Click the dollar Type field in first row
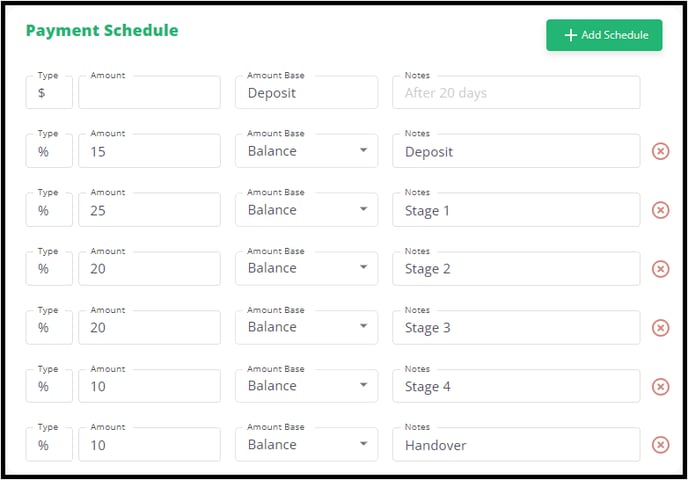688x480 pixels. (49, 93)
